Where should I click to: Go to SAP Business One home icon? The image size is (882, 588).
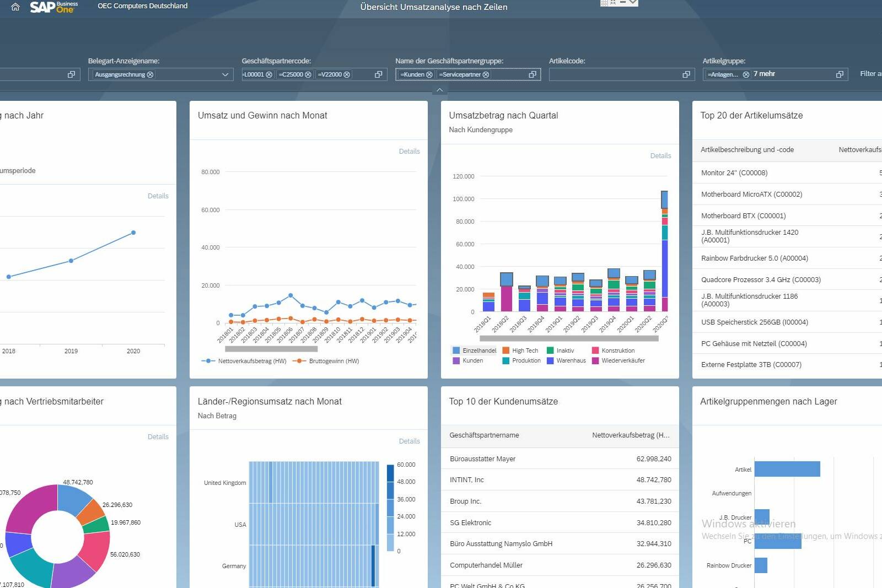(x=15, y=7)
